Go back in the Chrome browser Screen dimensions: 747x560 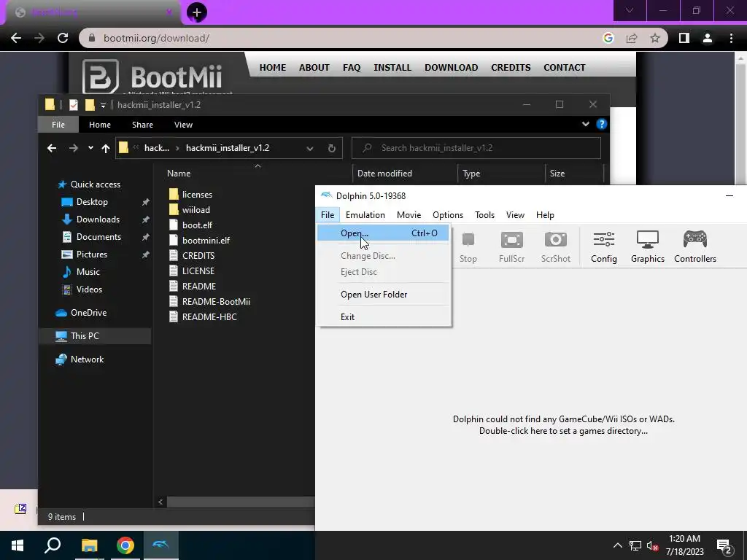(16, 38)
